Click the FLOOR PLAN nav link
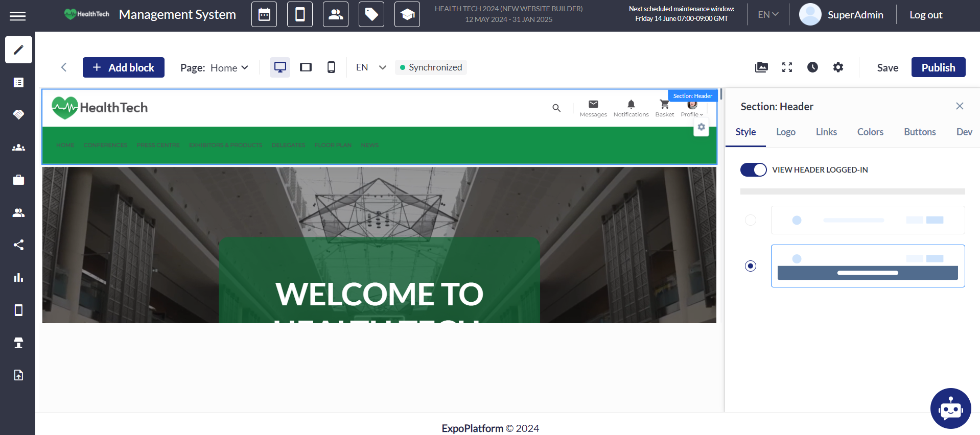Screen dimensions: 980x435 click(x=333, y=145)
